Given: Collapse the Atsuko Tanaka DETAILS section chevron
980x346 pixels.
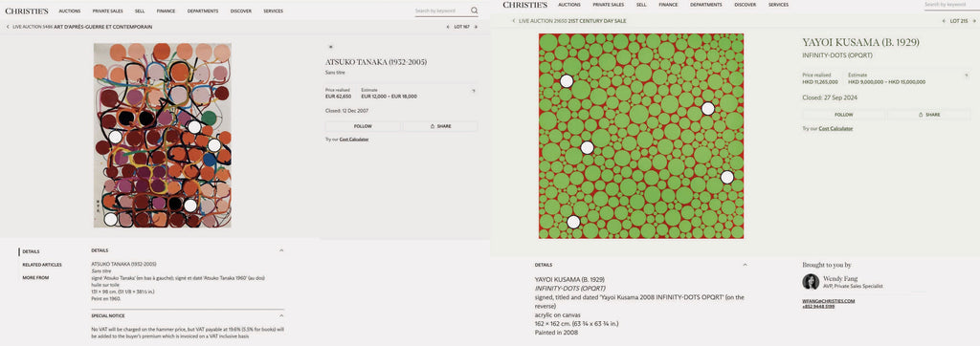Looking at the screenshot, I should pyautogui.click(x=281, y=250).
